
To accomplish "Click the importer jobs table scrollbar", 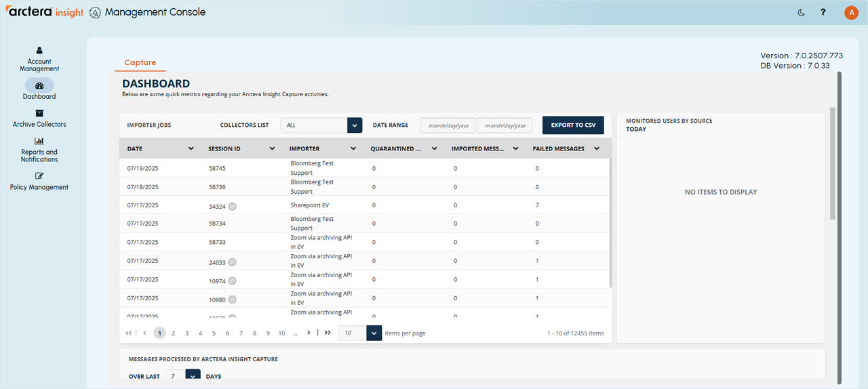I will pyautogui.click(x=610, y=224).
